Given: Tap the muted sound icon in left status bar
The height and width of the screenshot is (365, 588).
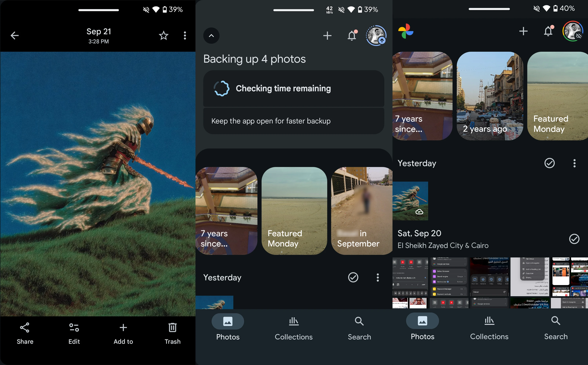Looking at the screenshot, I should click(146, 10).
